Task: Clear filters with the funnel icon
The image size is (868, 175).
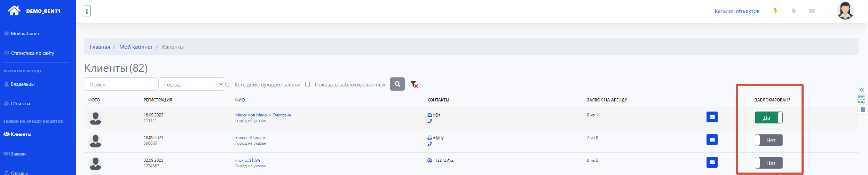Action: tap(414, 84)
